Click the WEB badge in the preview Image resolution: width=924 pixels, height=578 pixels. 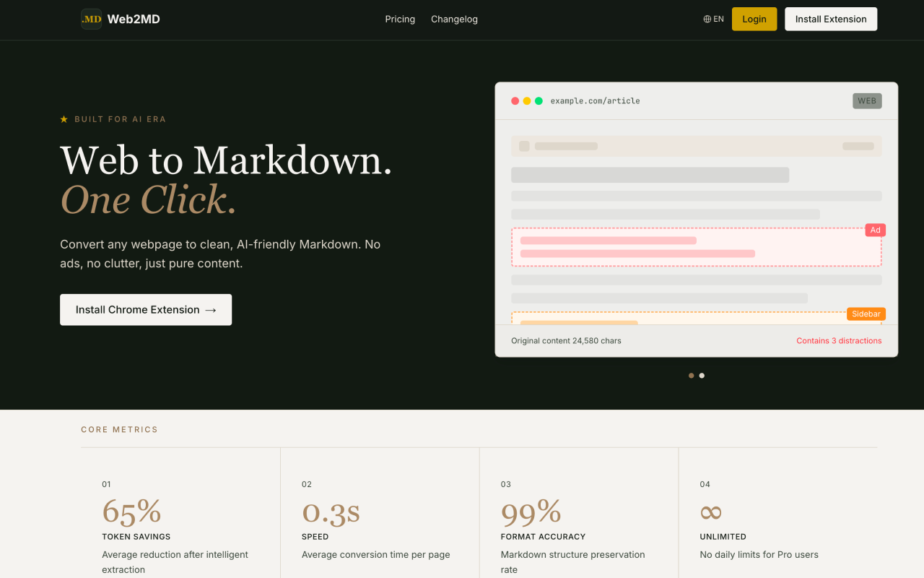[x=867, y=101]
